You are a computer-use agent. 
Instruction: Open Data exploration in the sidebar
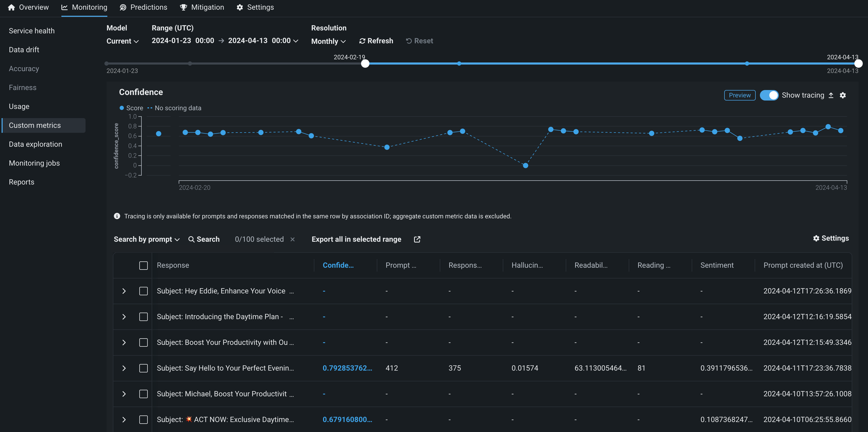pos(35,144)
